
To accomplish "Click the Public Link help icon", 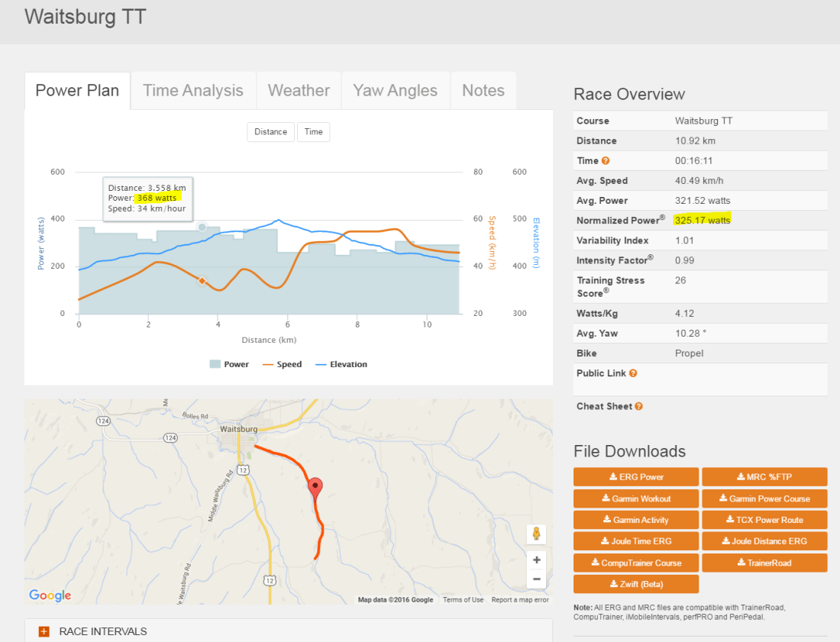I will click(x=633, y=373).
